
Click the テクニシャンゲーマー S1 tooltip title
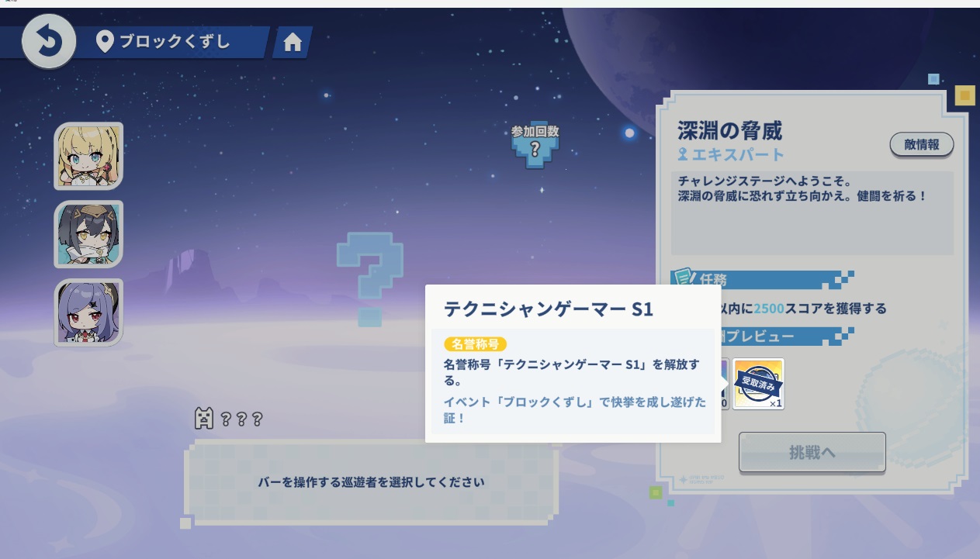coord(548,309)
